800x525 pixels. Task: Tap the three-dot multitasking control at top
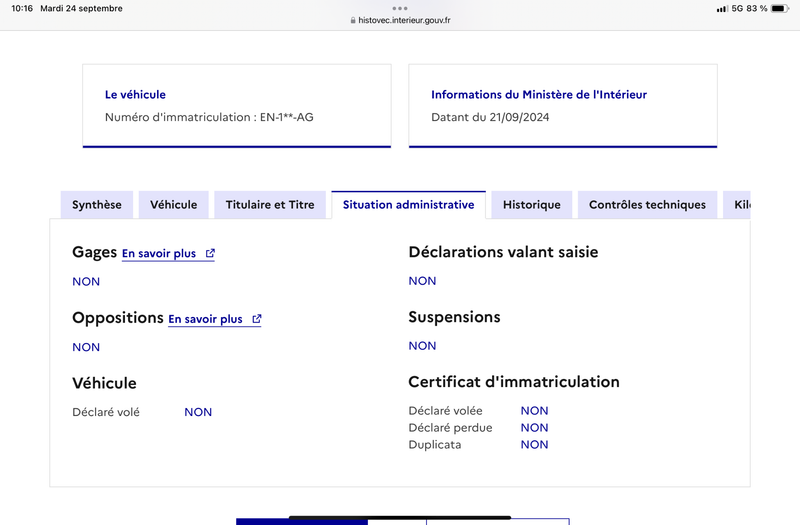[x=400, y=8]
